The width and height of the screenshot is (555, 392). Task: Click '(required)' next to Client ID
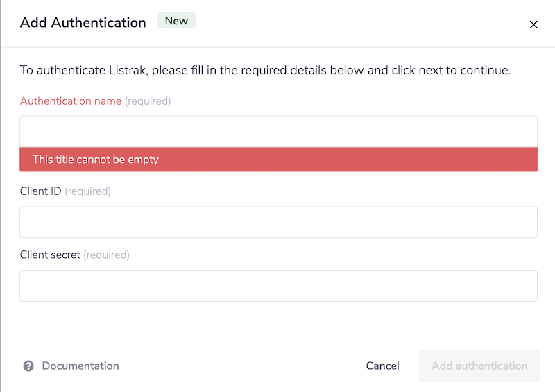point(87,191)
